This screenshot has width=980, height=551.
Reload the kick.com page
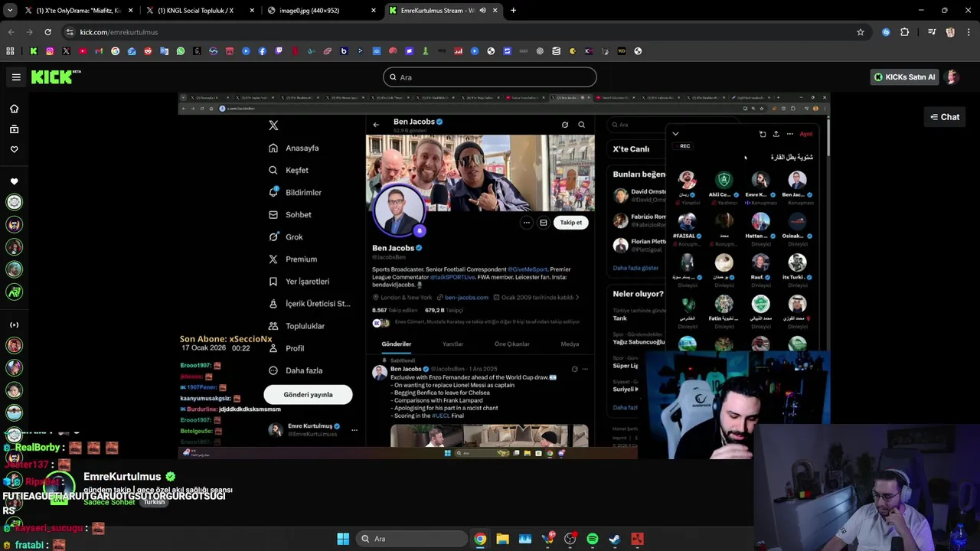pos(47,32)
